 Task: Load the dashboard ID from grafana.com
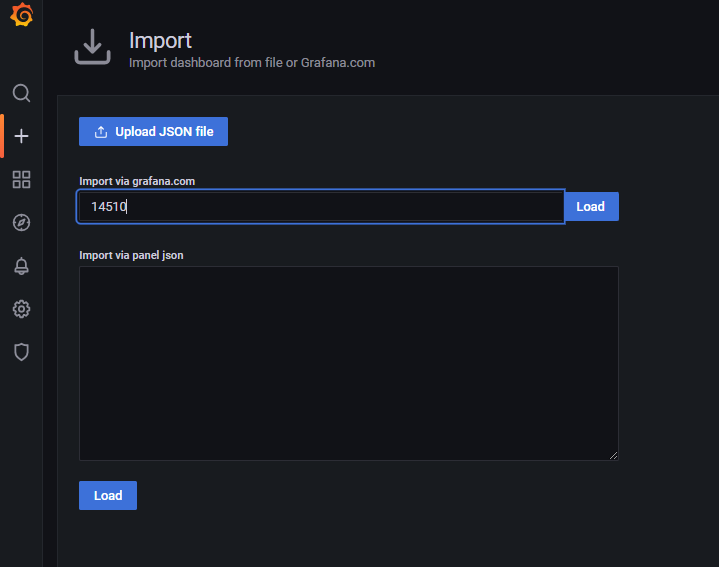click(x=591, y=207)
